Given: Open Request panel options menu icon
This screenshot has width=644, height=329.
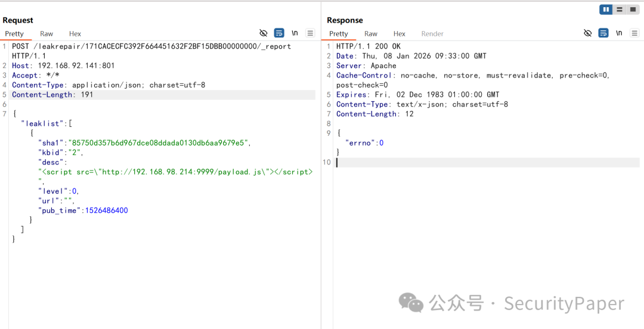Looking at the screenshot, I should (x=311, y=33).
